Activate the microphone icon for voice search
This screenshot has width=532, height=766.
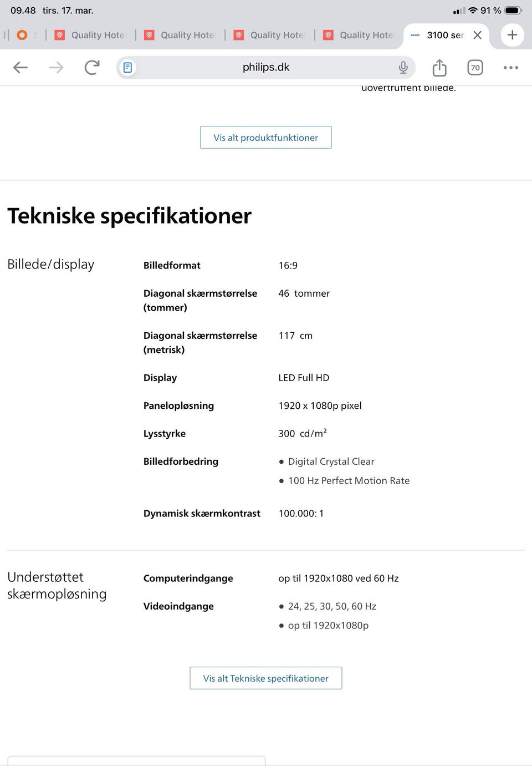[403, 67]
